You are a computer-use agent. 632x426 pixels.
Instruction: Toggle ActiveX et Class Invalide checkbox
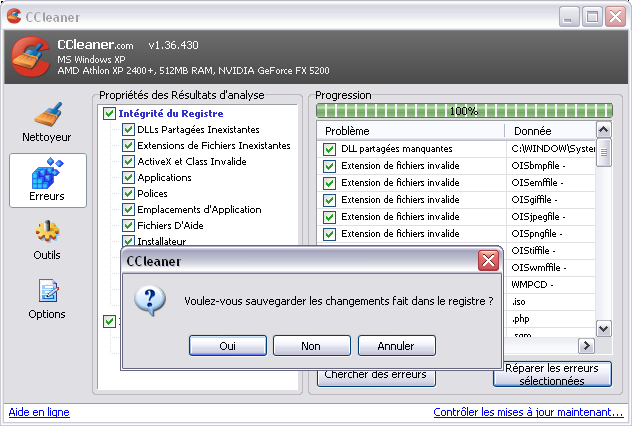[128, 162]
